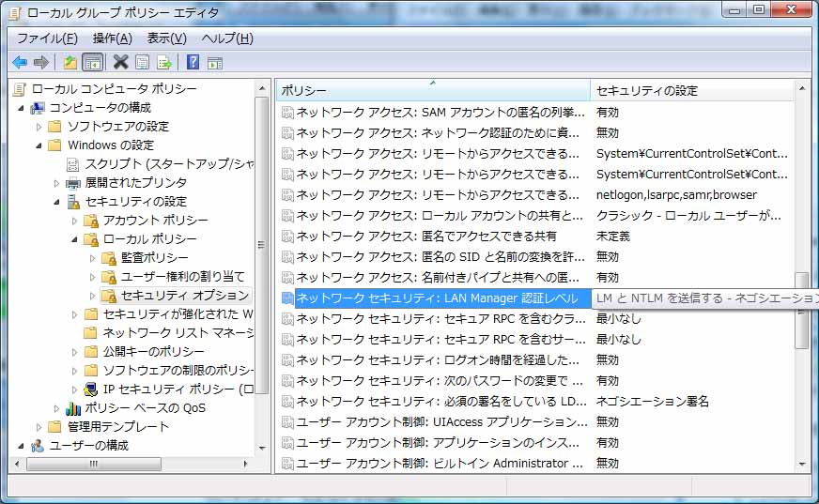Click the tree pane scroll right arrow
The image size is (819, 504).
(245, 464)
